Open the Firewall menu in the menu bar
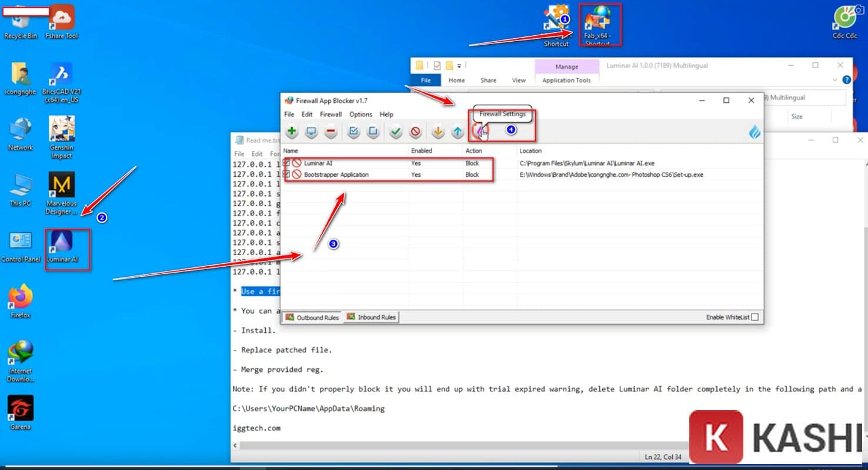The height and width of the screenshot is (470, 868). point(330,115)
